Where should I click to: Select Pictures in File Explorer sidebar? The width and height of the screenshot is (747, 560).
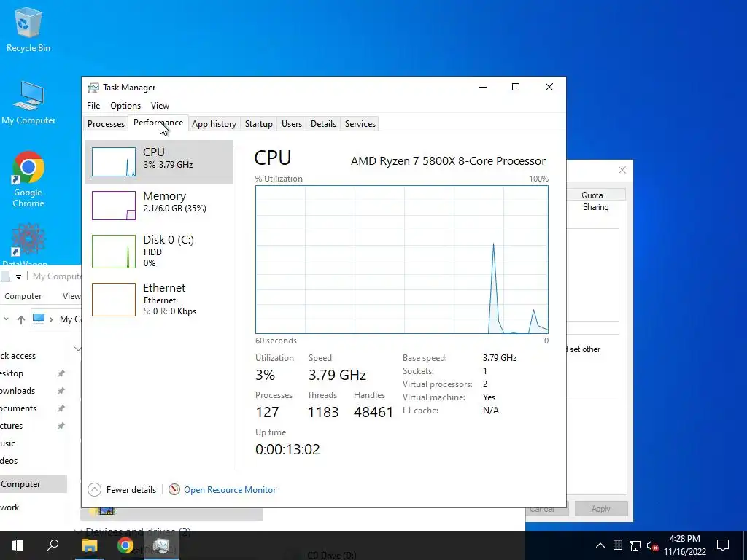[12, 426]
